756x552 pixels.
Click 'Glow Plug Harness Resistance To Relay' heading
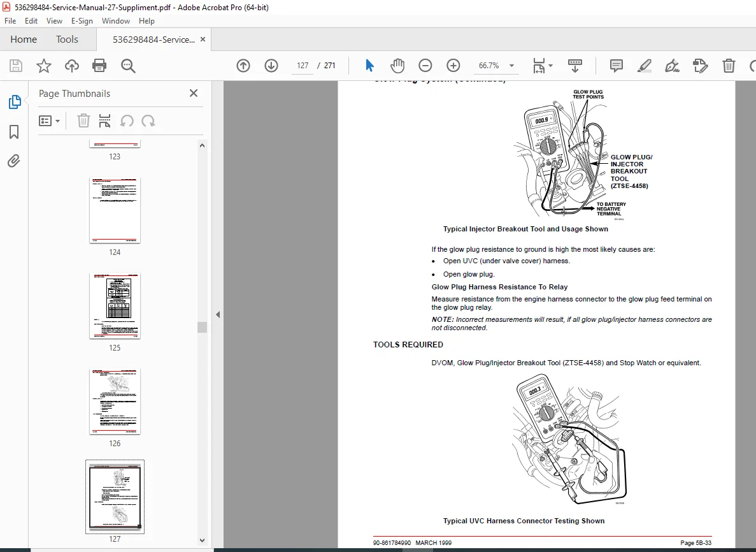point(499,287)
